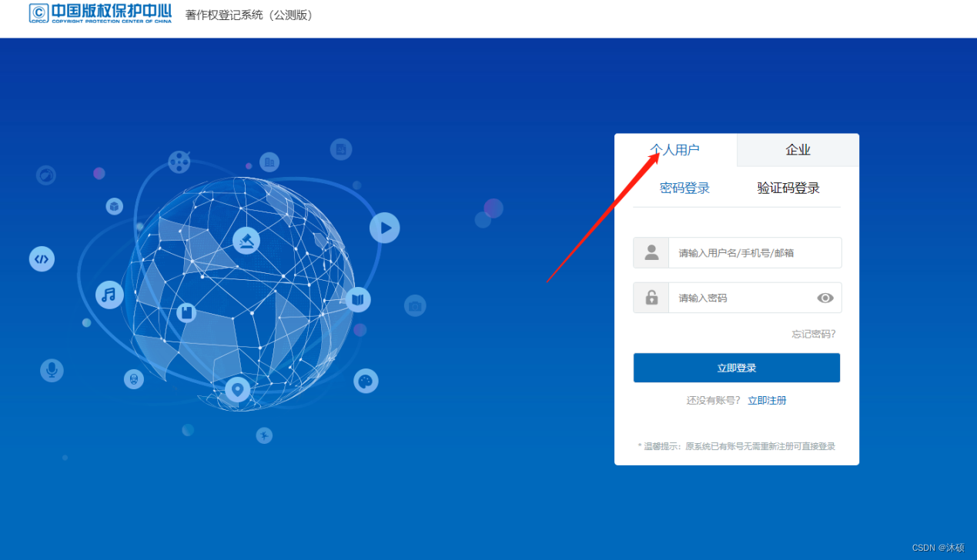Click the location pin icon below the globe
The image size is (977, 560).
coord(236,390)
